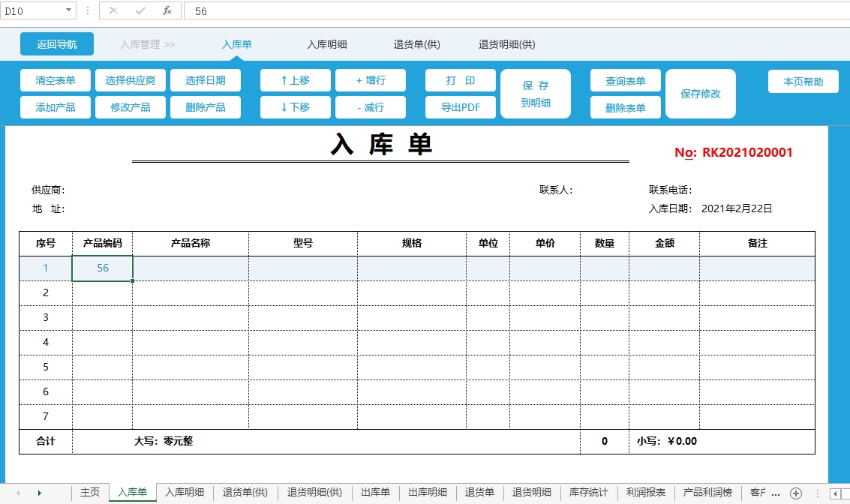The image size is (850, 504).
Task: Add a new sheet with plus icon
Action: coord(796,493)
